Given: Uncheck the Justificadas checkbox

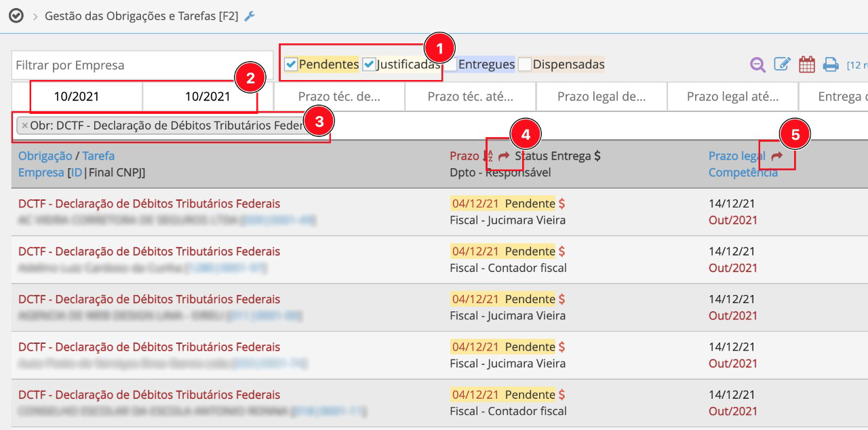Looking at the screenshot, I should click(369, 64).
